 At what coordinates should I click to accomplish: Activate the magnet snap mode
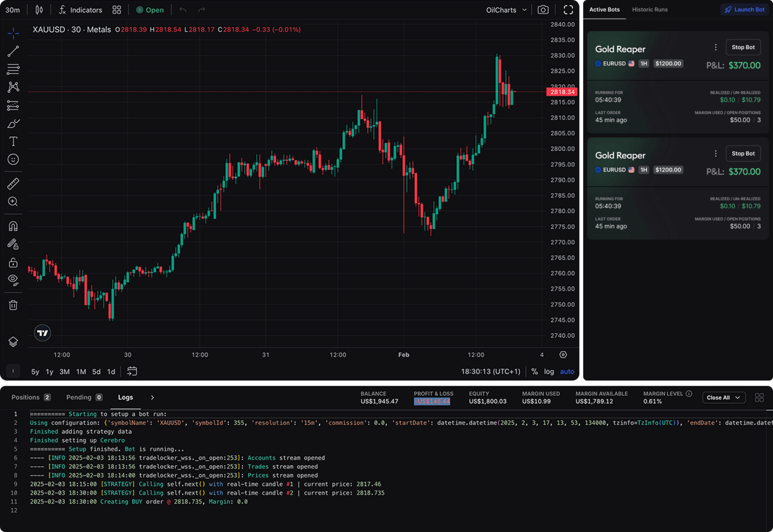click(x=13, y=226)
